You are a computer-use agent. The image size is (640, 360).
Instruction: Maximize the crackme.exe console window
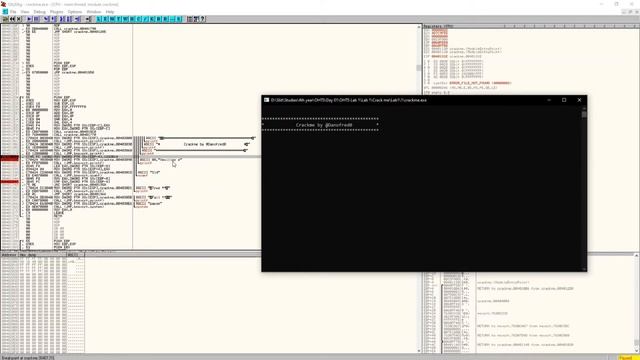[564, 100]
